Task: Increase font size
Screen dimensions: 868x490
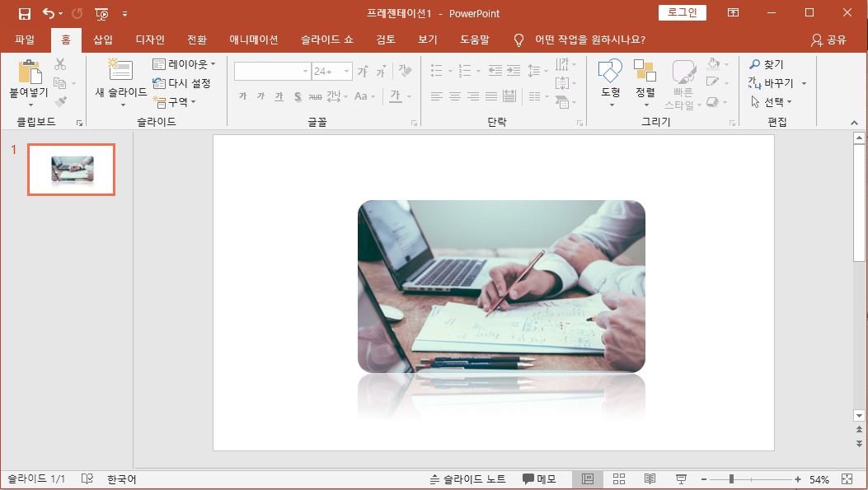Action: pos(364,72)
